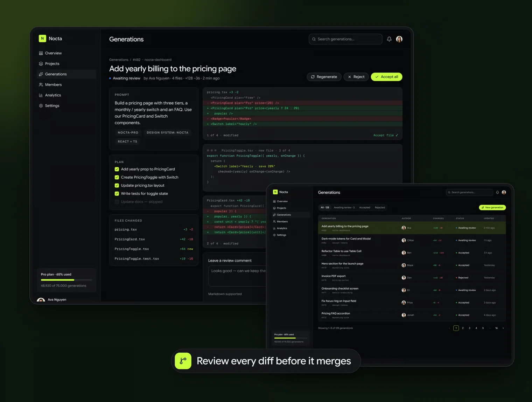Switch to the Rejected filter tab
The width and height of the screenshot is (532, 402).
tap(380, 208)
